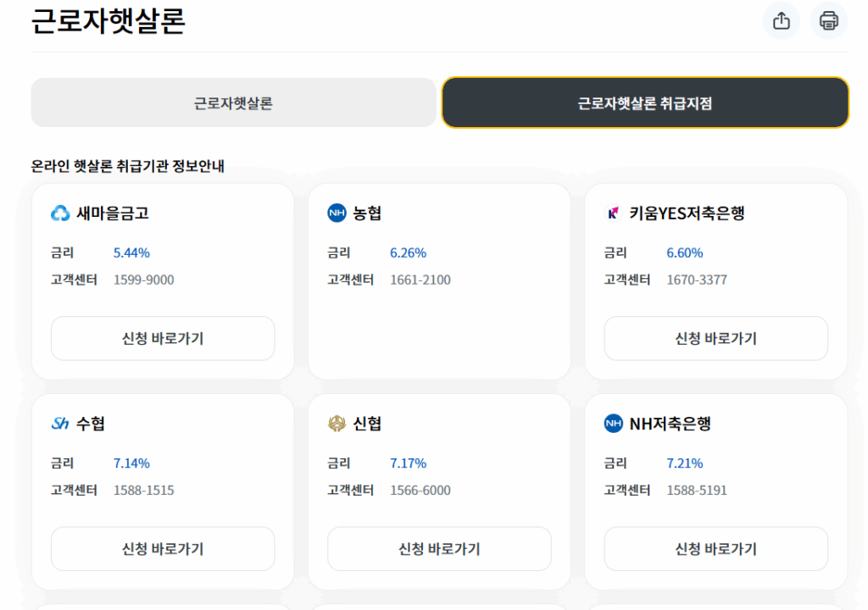Click 신청 바로가기 in NH저축은행 card
The height and width of the screenshot is (610, 868).
[715, 549]
